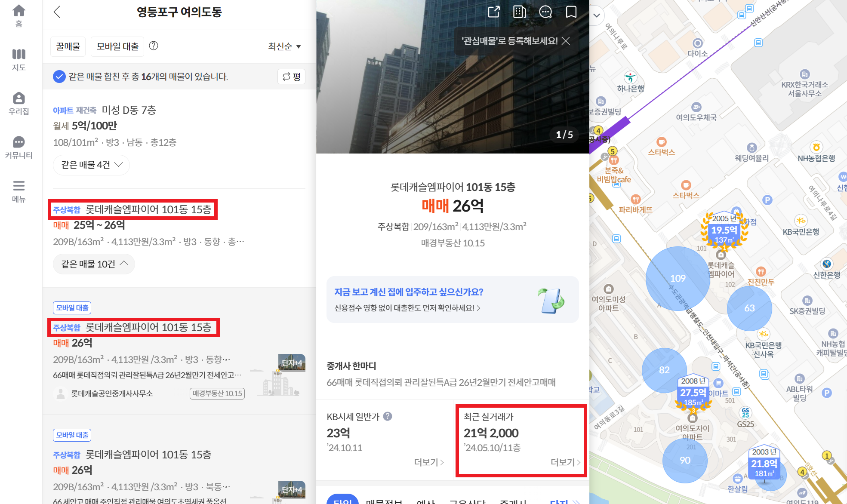The height and width of the screenshot is (504, 847).
Task: Toggle the 평 unit switch button
Action: [x=291, y=77]
